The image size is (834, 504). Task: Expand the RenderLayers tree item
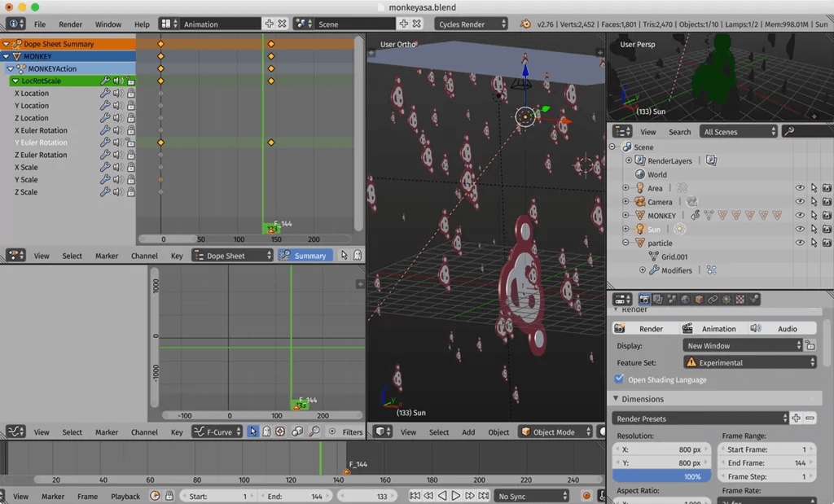pos(629,161)
